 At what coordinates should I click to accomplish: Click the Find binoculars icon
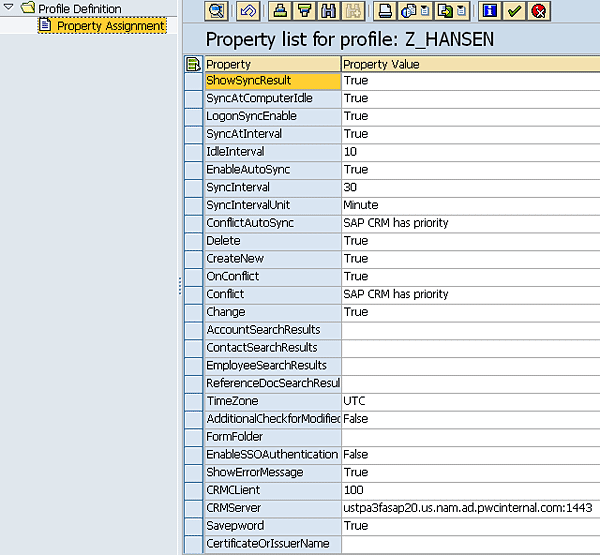click(328, 11)
